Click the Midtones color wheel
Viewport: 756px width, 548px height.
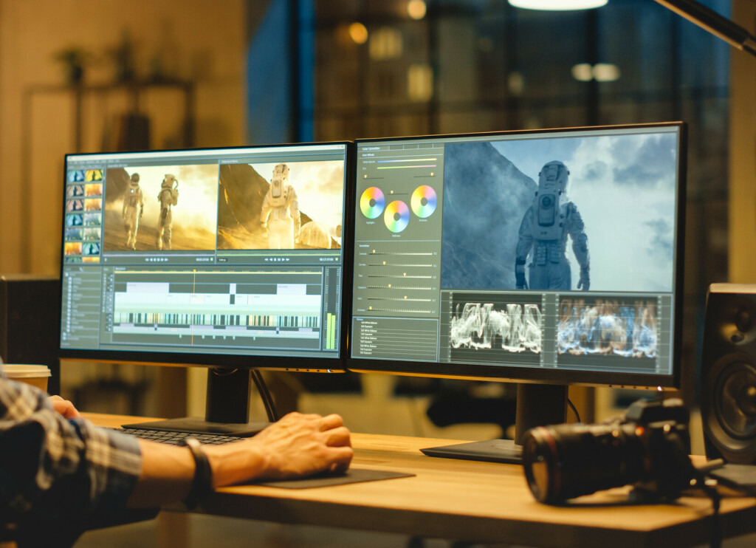396,216
